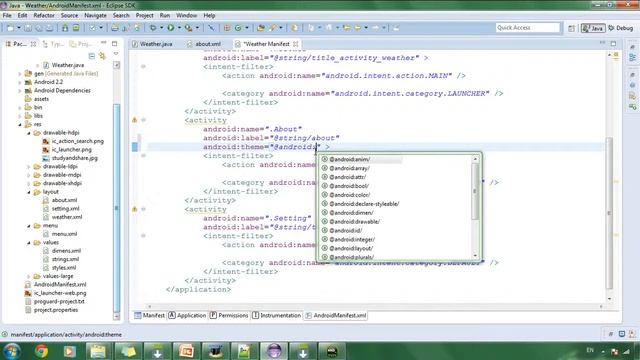The width and height of the screenshot is (640, 360).
Task: Open the Instrumentation bottom tab
Action: coord(276,316)
